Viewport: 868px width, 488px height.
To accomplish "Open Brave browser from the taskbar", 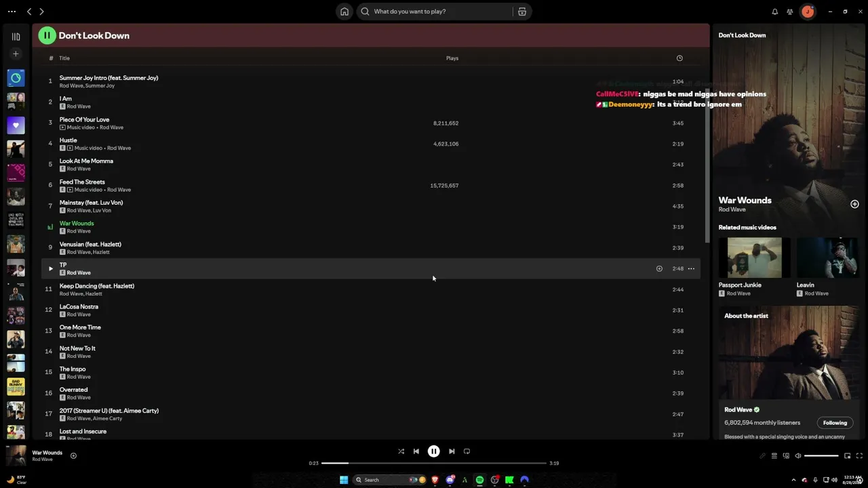I will 435,480.
